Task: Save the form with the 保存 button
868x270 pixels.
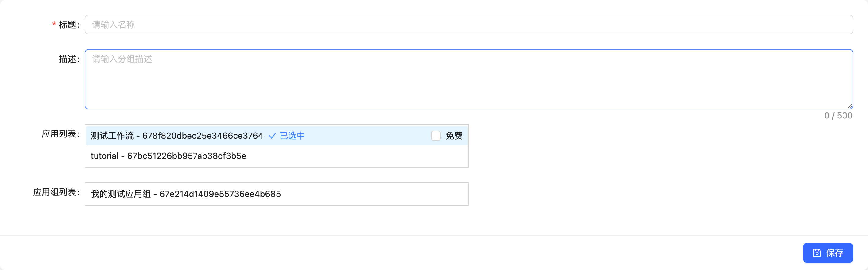Action: 828,253
